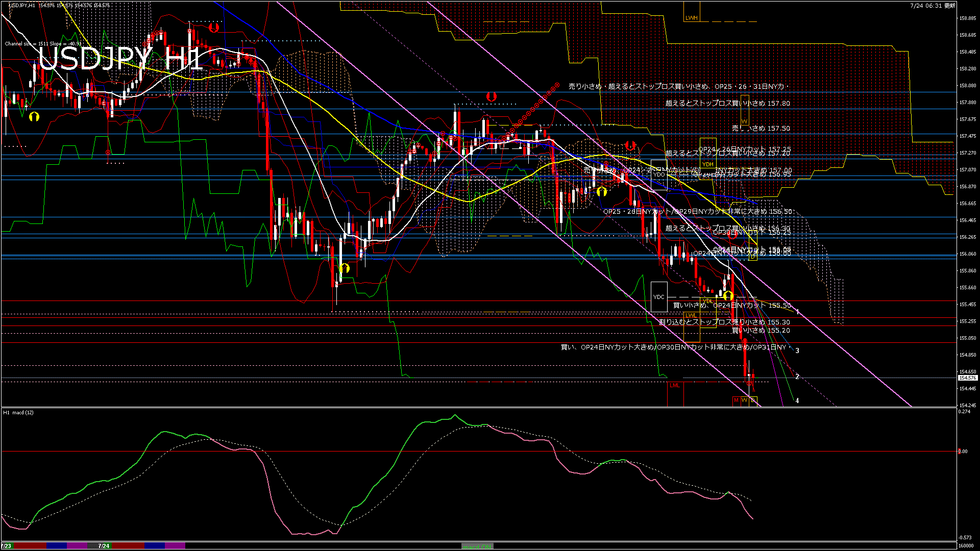Select the 割り込むとストップロス売り小さめ 155.30 label
The image size is (980, 551).
click(724, 322)
